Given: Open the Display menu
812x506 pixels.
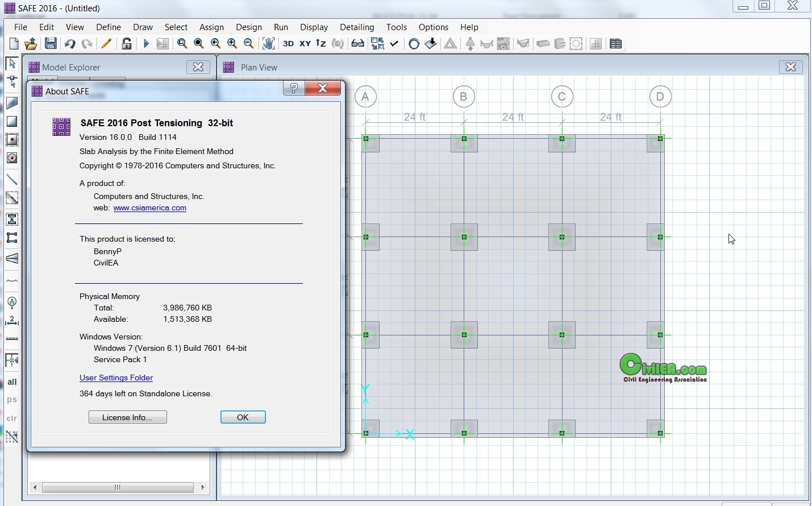Looking at the screenshot, I should (314, 27).
